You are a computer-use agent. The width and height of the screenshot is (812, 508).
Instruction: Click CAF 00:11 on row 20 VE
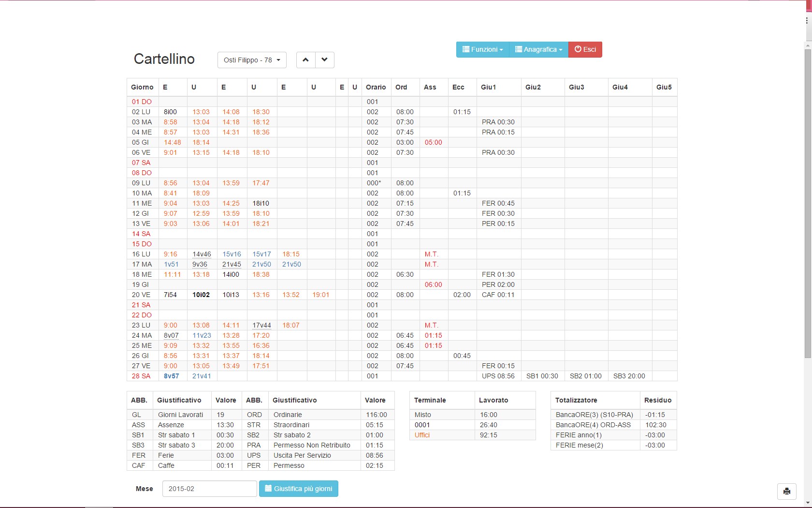[x=498, y=295]
